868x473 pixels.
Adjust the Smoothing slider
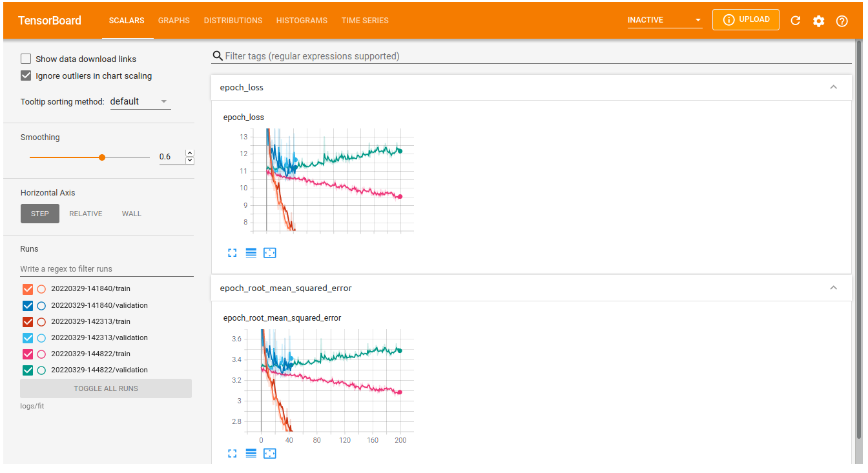point(101,157)
